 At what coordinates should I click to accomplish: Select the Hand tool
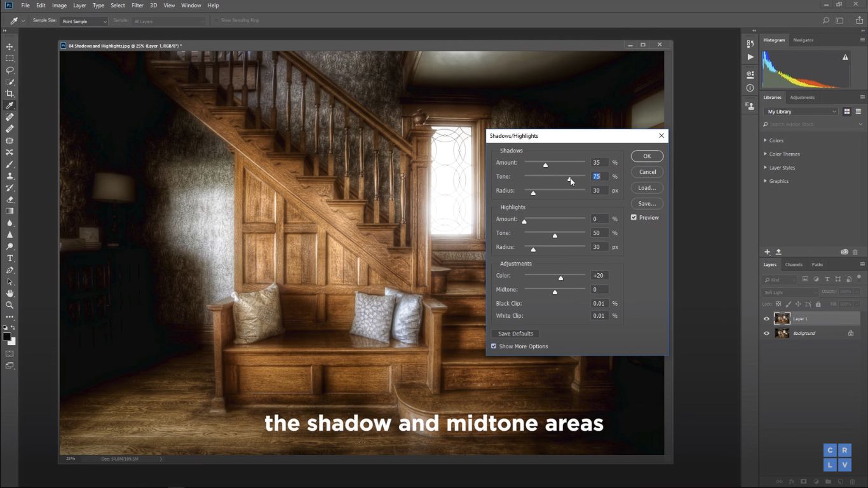point(10,294)
